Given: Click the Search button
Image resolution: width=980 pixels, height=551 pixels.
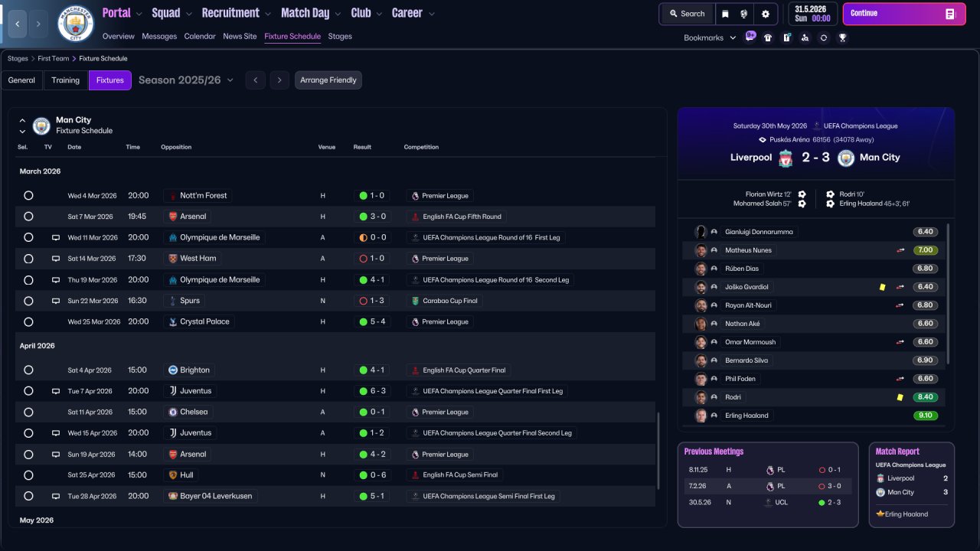Looking at the screenshot, I should pyautogui.click(x=686, y=14).
